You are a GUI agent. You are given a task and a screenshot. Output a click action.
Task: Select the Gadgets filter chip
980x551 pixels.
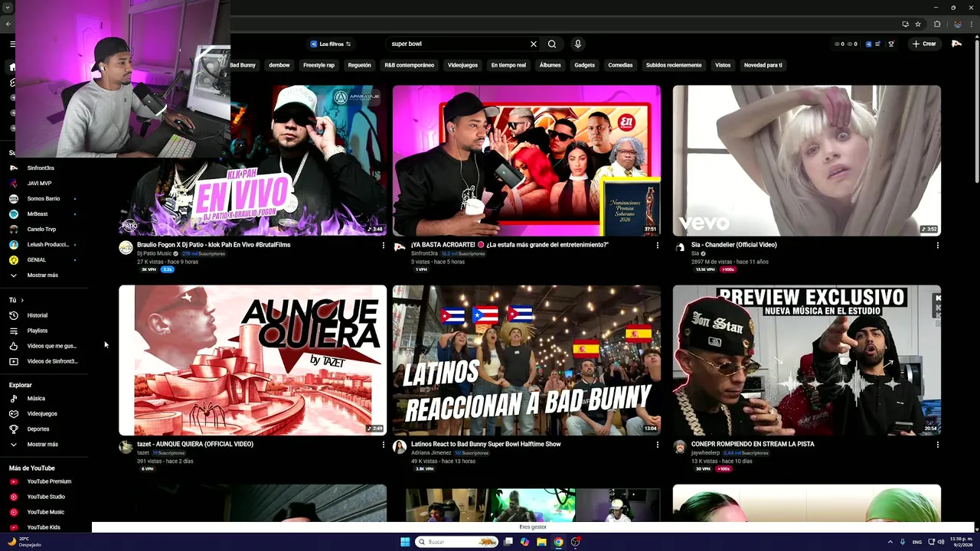click(585, 65)
